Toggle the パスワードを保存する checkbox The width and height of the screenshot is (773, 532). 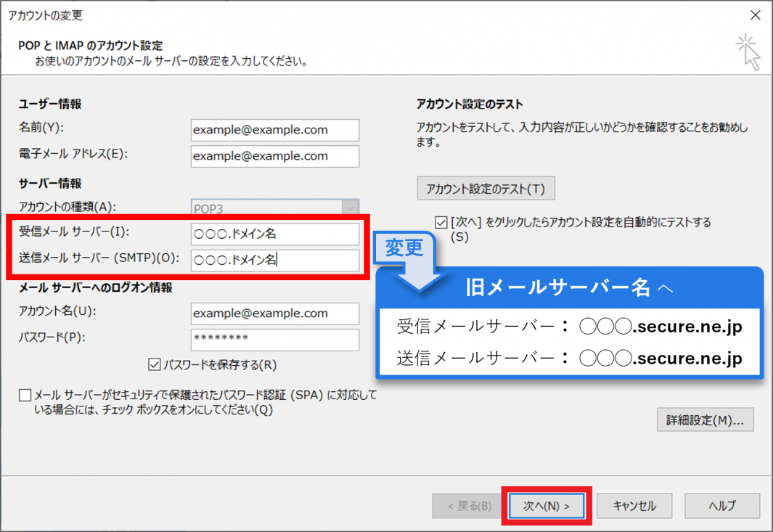(155, 364)
